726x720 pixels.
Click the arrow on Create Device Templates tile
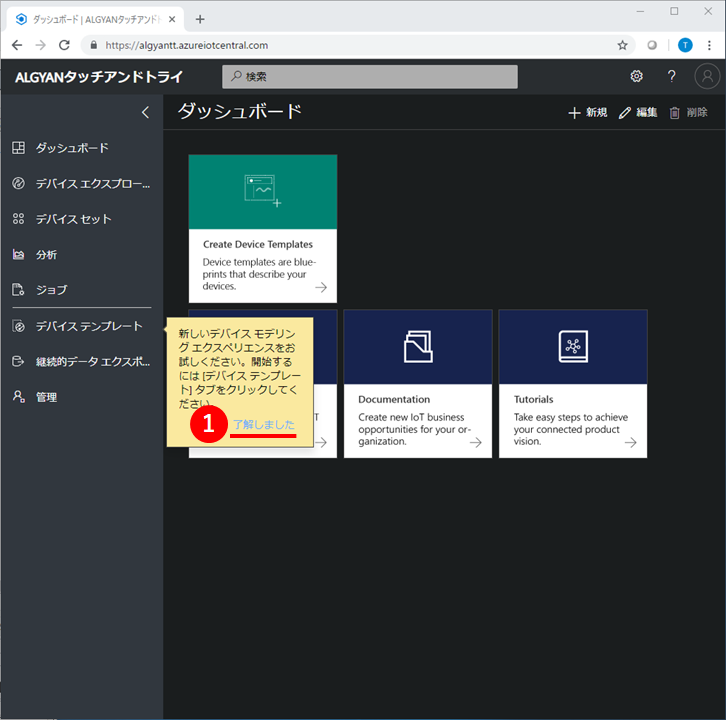tap(321, 288)
